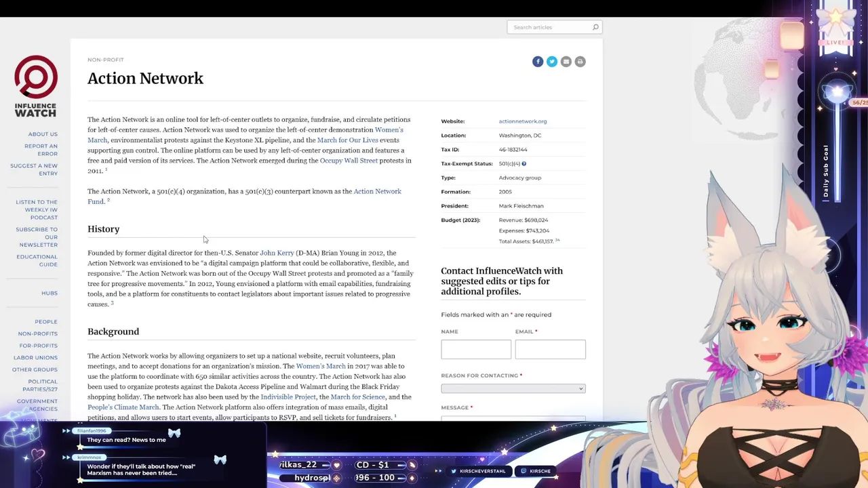Click the Action Network page title
868x488 pixels.
click(x=145, y=79)
